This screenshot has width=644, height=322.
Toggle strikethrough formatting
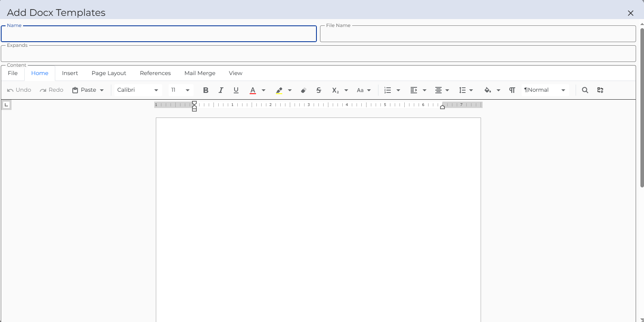[x=319, y=90]
